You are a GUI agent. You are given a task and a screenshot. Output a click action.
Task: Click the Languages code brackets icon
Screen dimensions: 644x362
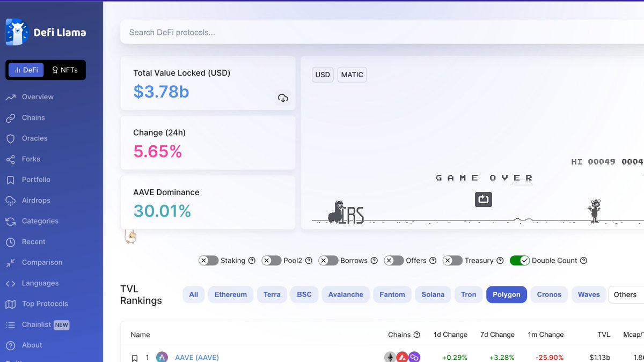pos(11,283)
